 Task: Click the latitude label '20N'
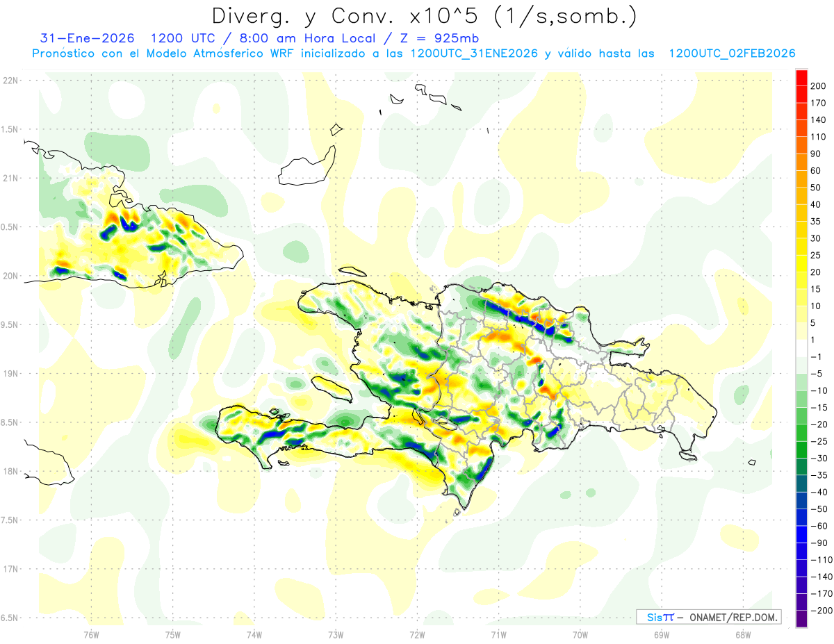10,276
